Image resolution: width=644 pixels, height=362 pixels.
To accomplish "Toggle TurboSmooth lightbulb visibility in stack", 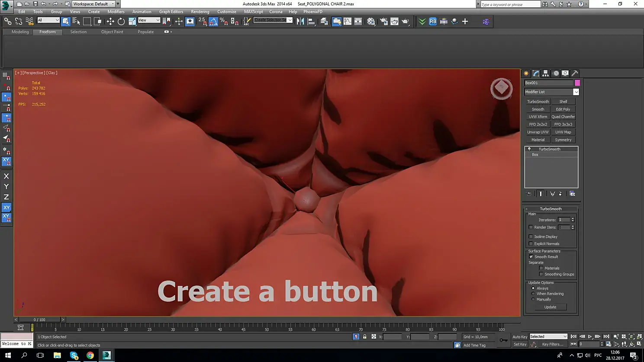I will coord(529,149).
